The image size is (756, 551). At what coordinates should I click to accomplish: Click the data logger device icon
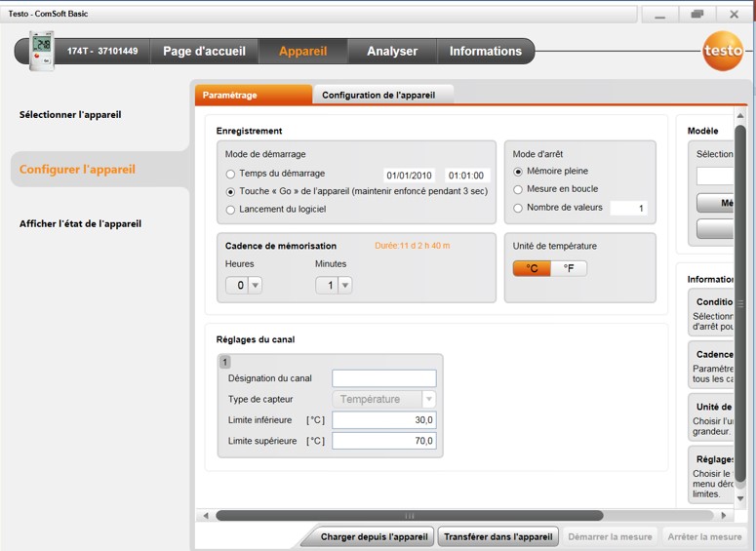[x=41, y=51]
